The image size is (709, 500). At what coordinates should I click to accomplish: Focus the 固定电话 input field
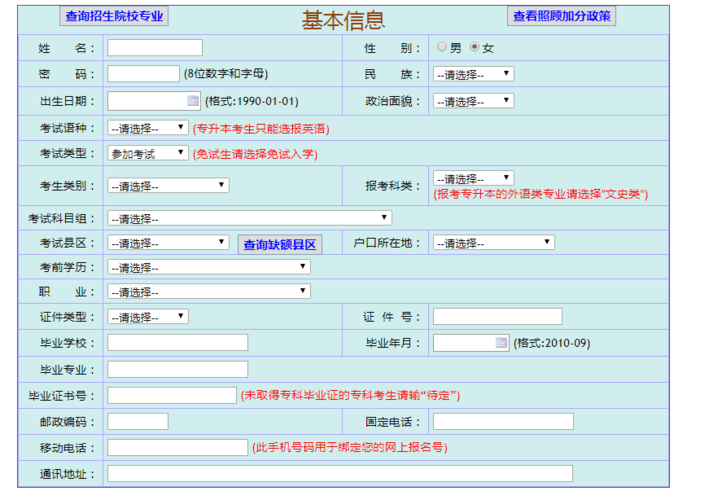pyautogui.click(x=503, y=421)
